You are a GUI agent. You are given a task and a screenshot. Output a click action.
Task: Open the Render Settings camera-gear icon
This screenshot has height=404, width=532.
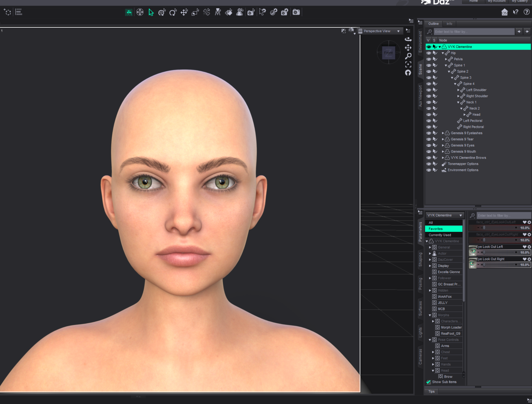point(285,12)
